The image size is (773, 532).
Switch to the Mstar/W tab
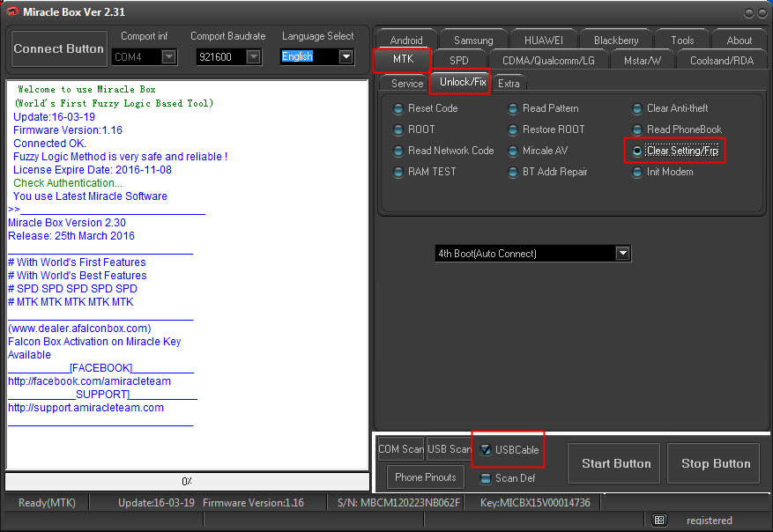642,60
